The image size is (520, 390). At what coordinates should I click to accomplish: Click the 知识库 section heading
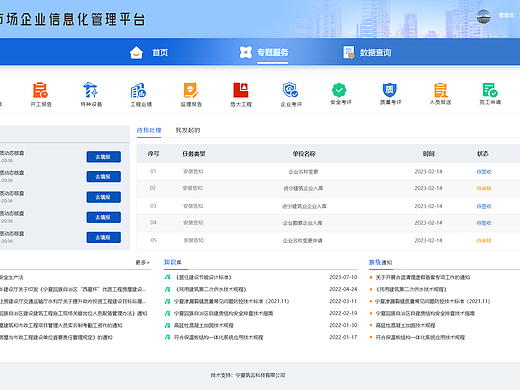[x=173, y=262]
